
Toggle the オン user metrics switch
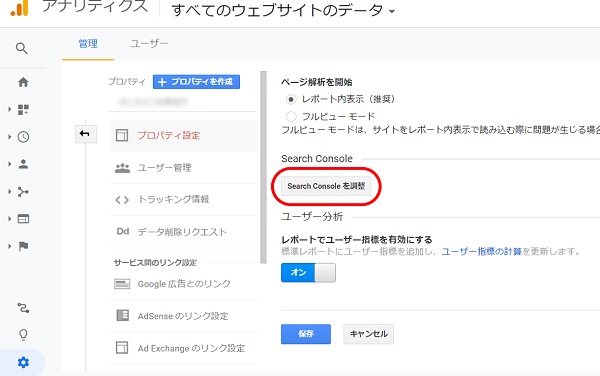308,272
